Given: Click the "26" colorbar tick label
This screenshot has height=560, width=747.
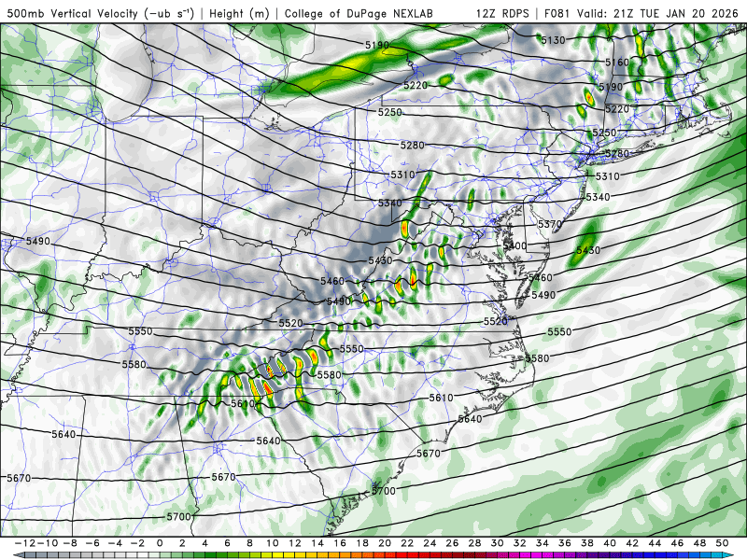Looking at the screenshot, I should click(x=452, y=543).
